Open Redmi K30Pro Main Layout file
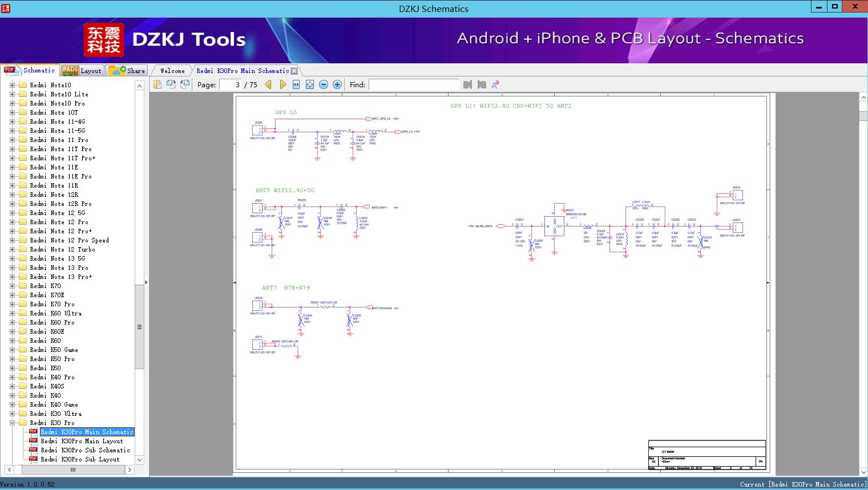Screen dimensions: 868x490 coord(82,441)
